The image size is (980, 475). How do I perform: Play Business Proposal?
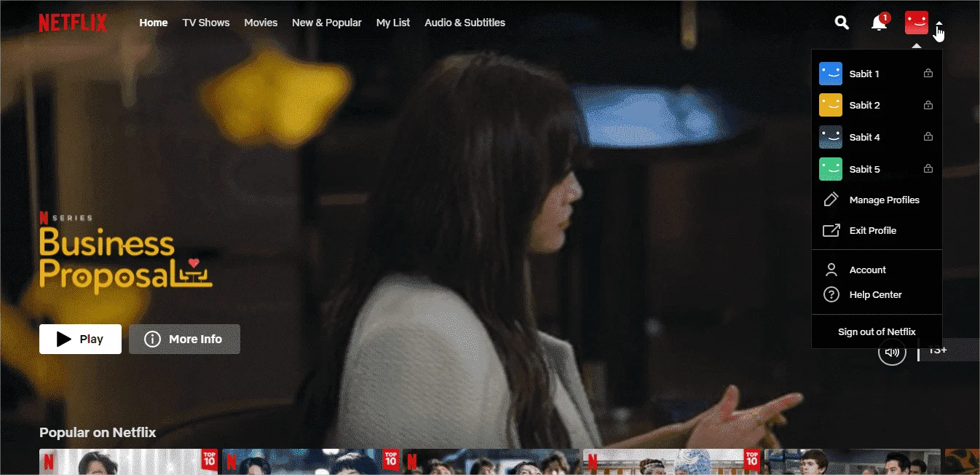tap(80, 339)
